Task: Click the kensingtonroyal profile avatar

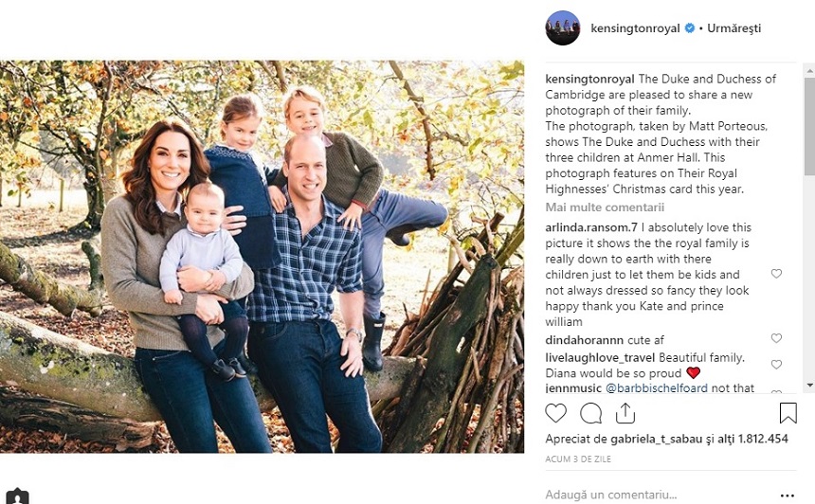Action: (563, 28)
